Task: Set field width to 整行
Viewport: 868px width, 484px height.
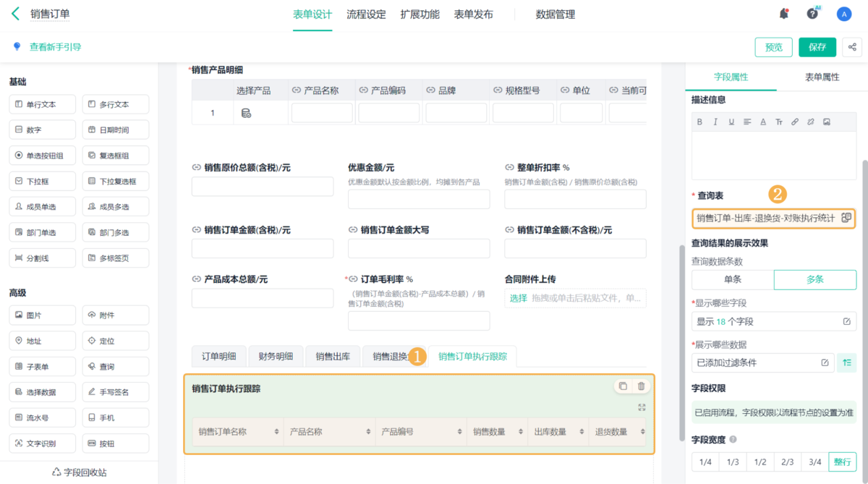Action: click(x=842, y=462)
